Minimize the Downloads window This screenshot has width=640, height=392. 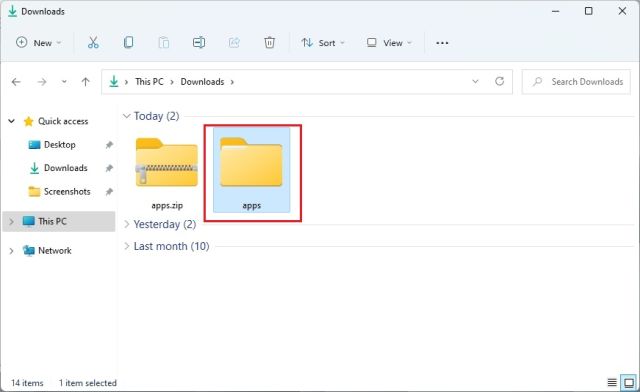click(555, 11)
